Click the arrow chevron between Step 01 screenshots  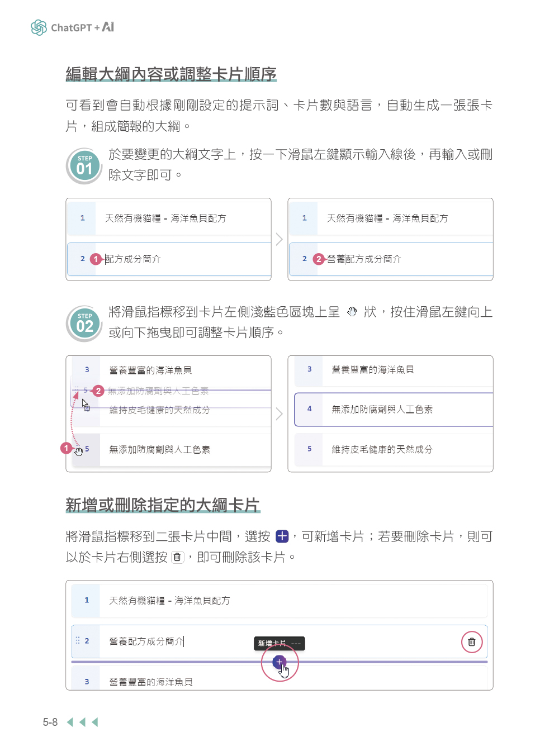point(279,239)
